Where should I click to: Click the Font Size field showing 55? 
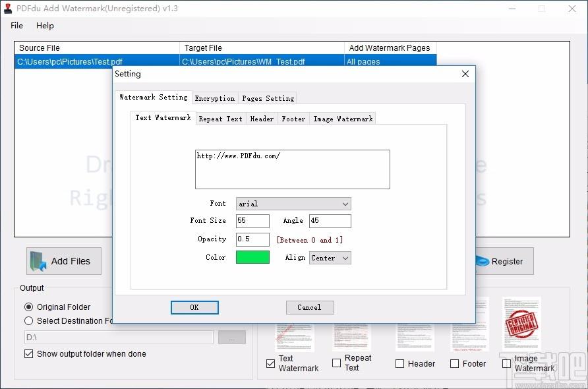[x=252, y=221]
